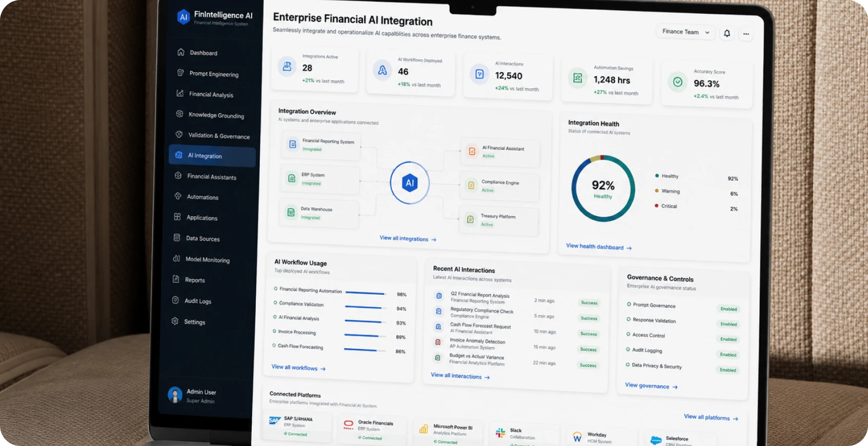This screenshot has height=446, width=868.
Task: Open the three-dot more options menu
Action: coord(746,34)
